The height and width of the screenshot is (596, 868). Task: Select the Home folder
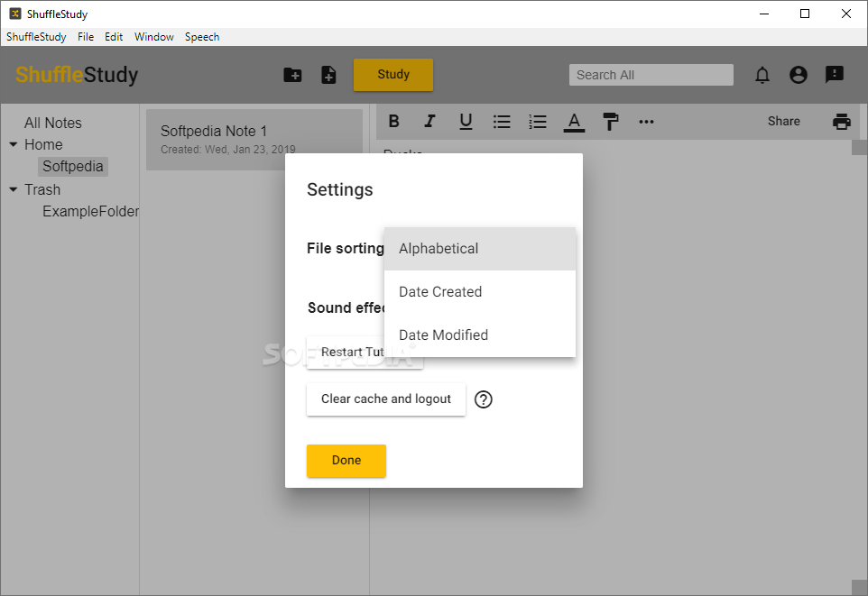coord(43,144)
